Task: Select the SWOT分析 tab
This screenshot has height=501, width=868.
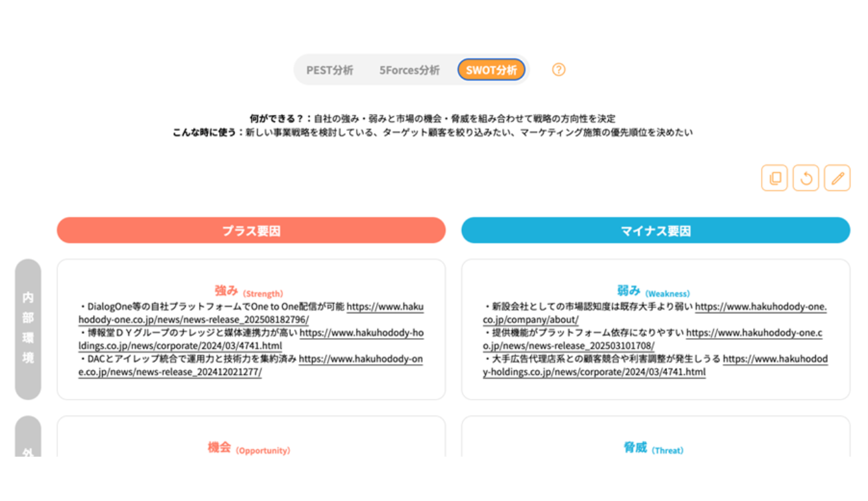Action: (491, 70)
